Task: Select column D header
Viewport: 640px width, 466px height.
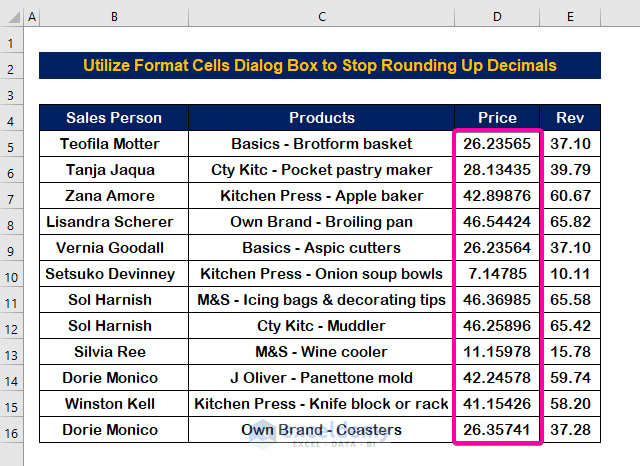Action: click(x=497, y=17)
